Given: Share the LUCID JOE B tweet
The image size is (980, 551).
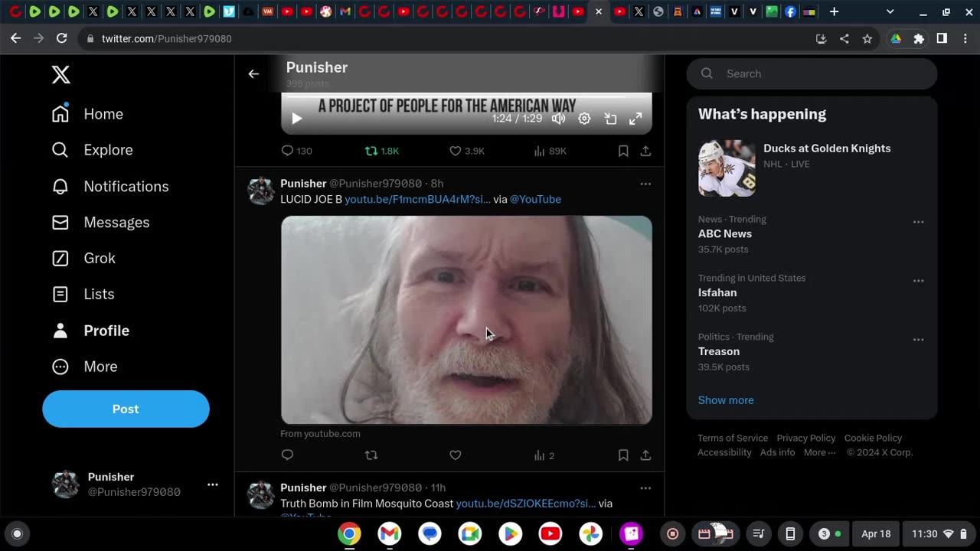Looking at the screenshot, I should click(x=645, y=455).
